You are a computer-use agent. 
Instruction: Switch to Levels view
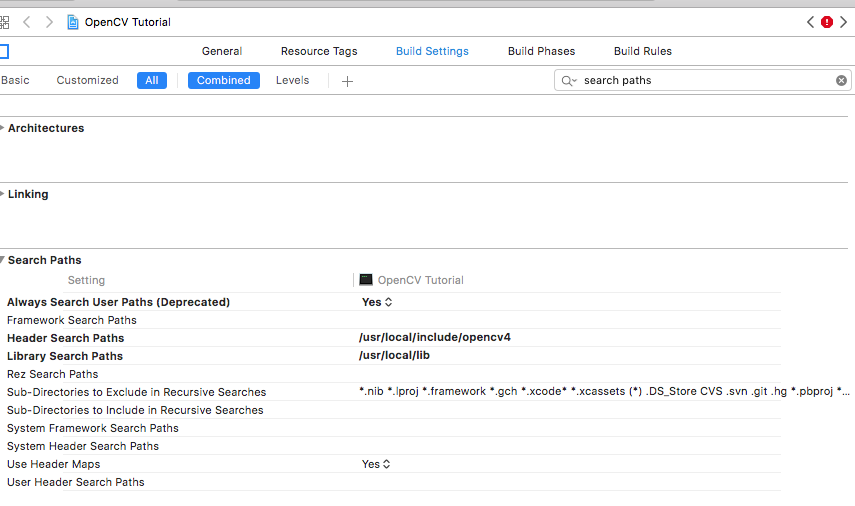point(292,80)
